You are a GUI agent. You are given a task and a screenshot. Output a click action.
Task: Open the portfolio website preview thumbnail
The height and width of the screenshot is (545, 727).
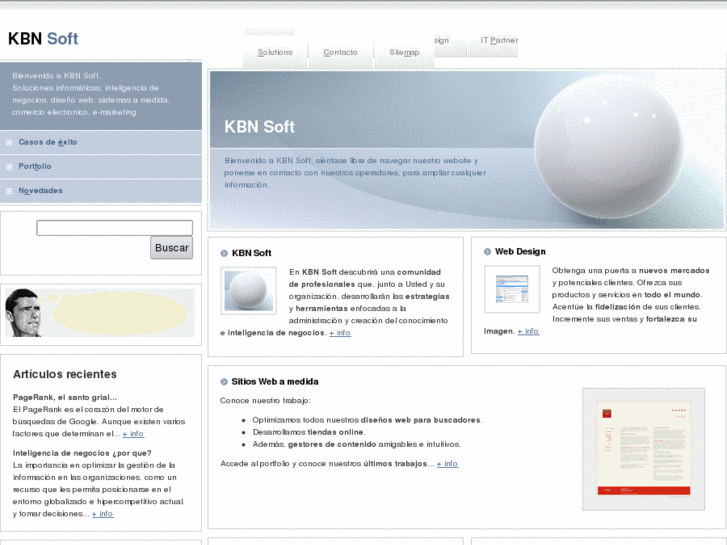(x=644, y=449)
